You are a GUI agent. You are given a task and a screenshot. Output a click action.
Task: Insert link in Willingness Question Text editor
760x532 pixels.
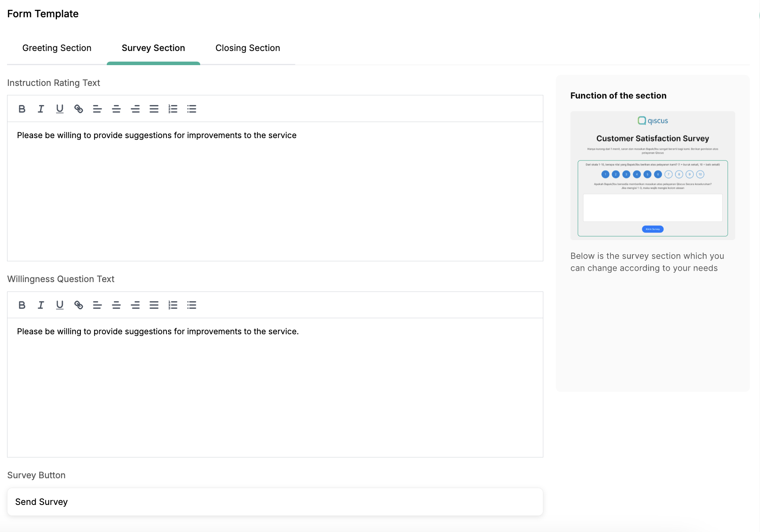pyautogui.click(x=79, y=305)
